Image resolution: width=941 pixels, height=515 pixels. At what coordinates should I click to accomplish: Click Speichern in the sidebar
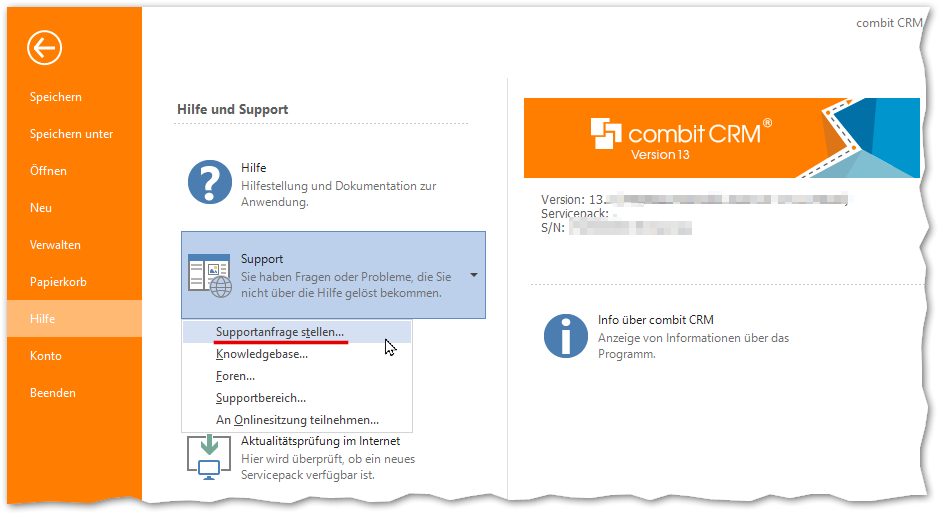click(56, 97)
